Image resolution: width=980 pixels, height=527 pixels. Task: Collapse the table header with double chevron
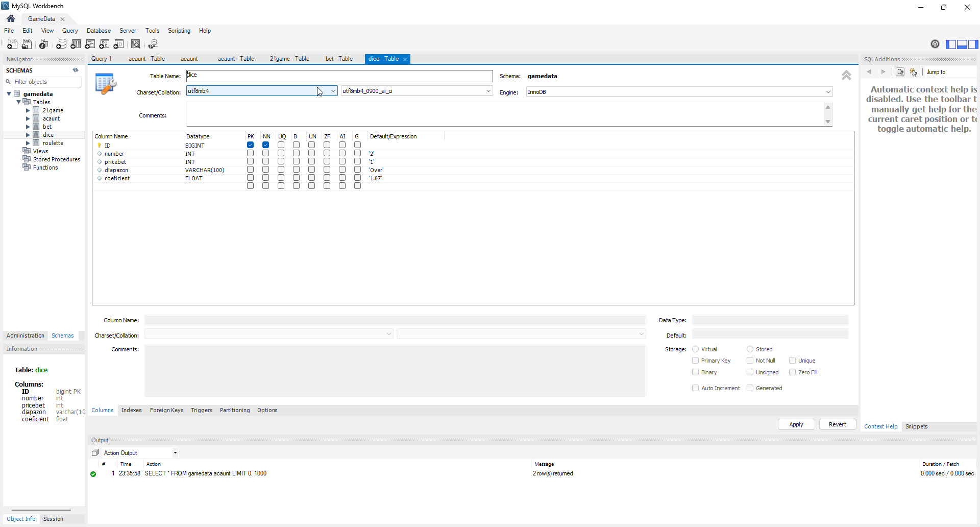pyautogui.click(x=846, y=76)
